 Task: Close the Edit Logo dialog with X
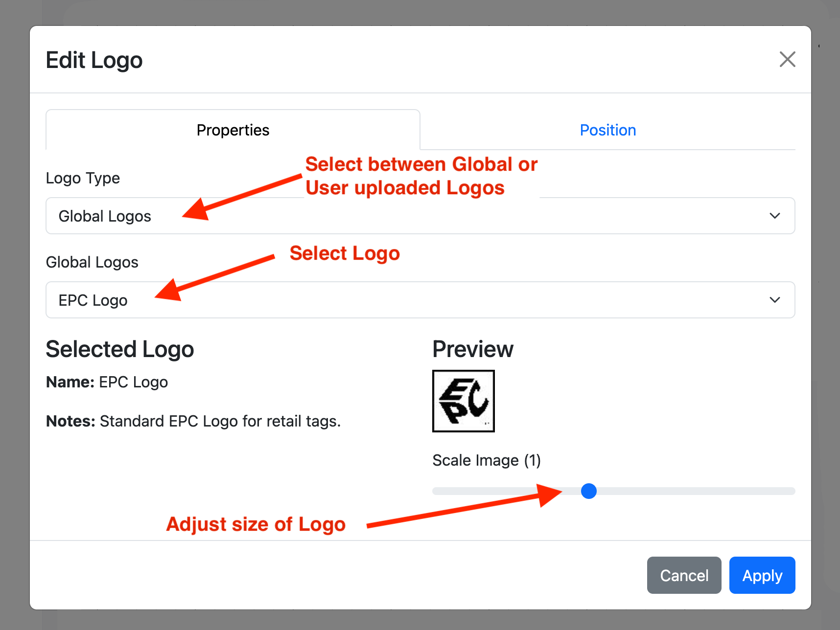[787, 59]
